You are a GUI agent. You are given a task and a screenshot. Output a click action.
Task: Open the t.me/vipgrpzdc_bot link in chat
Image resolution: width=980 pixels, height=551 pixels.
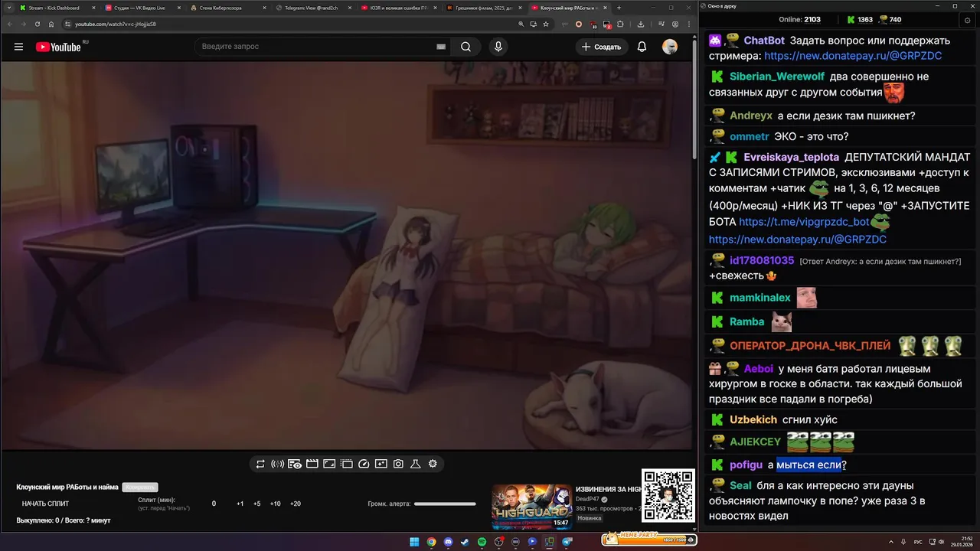point(804,222)
